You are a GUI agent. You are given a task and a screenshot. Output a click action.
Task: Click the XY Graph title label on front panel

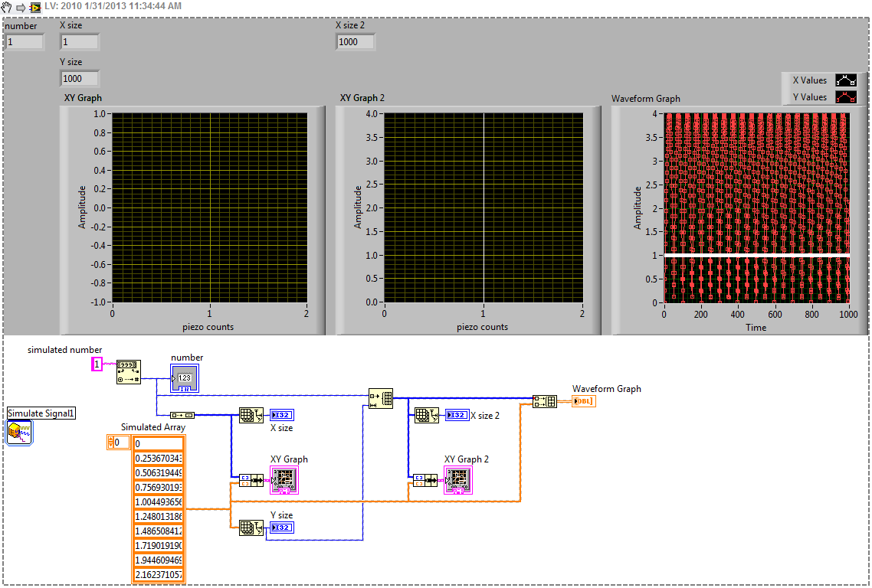point(83,98)
